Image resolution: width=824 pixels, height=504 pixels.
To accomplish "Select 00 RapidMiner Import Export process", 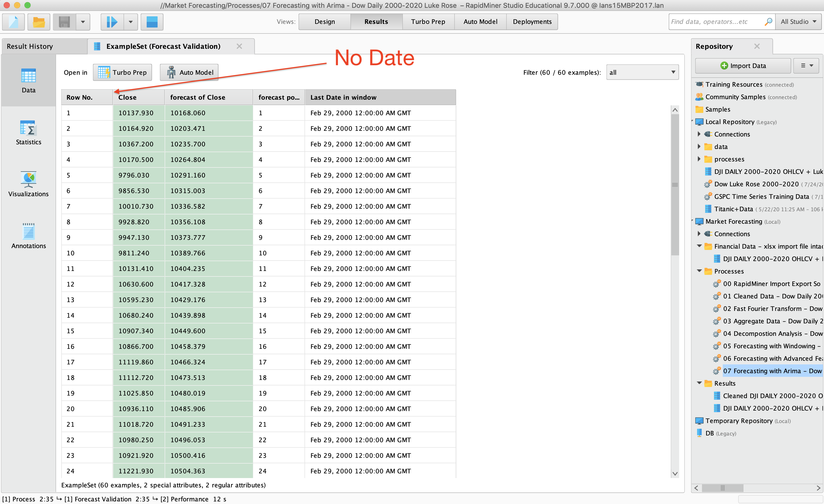I will [767, 284].
